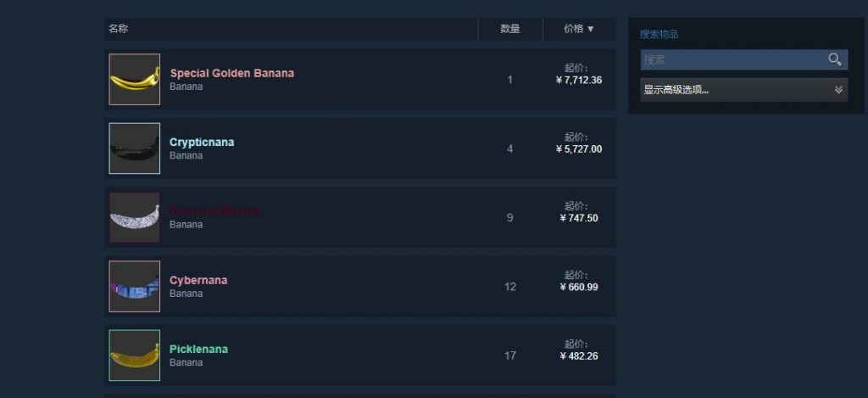Click the search items text field
868x398 pixels.
pos(732,59)
